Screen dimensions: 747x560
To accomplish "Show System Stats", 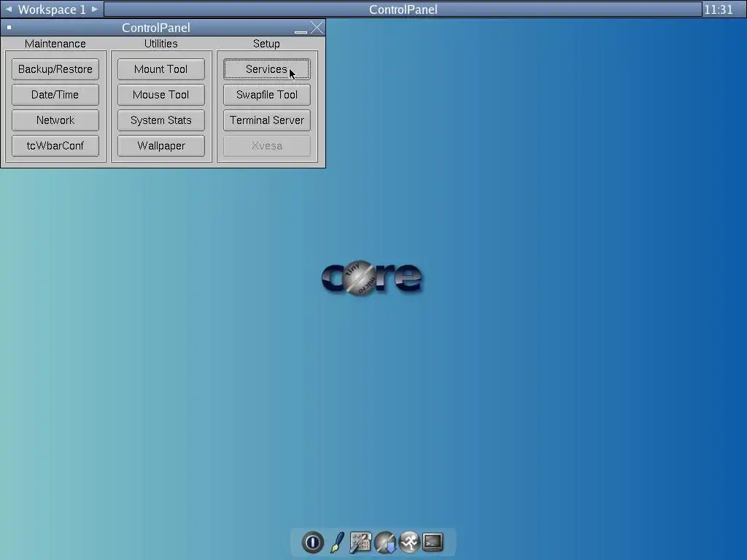I will pos(161,120).
